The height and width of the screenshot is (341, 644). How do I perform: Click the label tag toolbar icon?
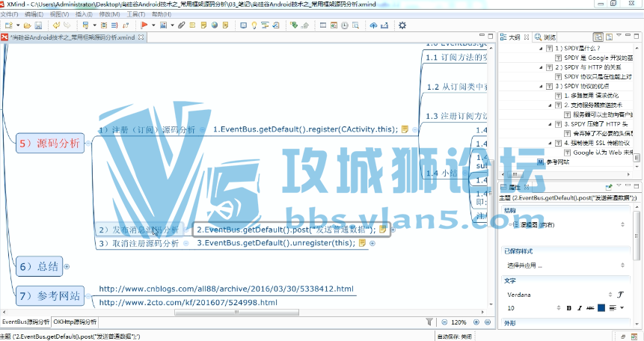pyautogui.click(x=192, y=25)
